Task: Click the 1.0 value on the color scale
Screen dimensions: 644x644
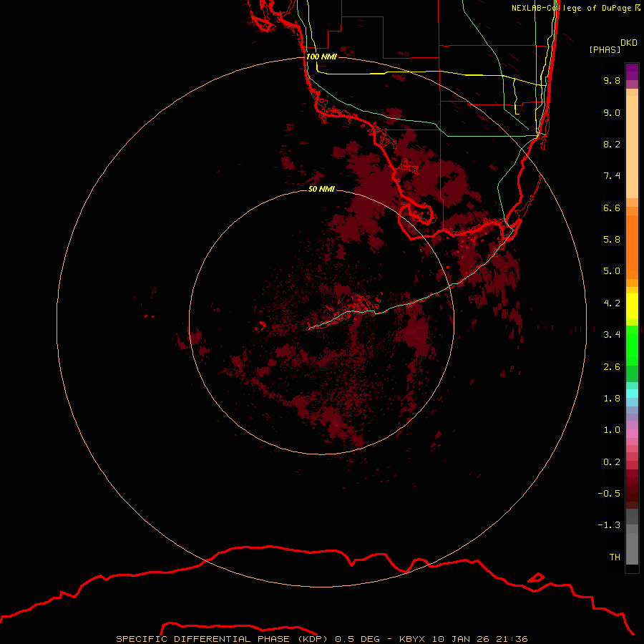Action: pyautogui.click(x=612, y=430)
